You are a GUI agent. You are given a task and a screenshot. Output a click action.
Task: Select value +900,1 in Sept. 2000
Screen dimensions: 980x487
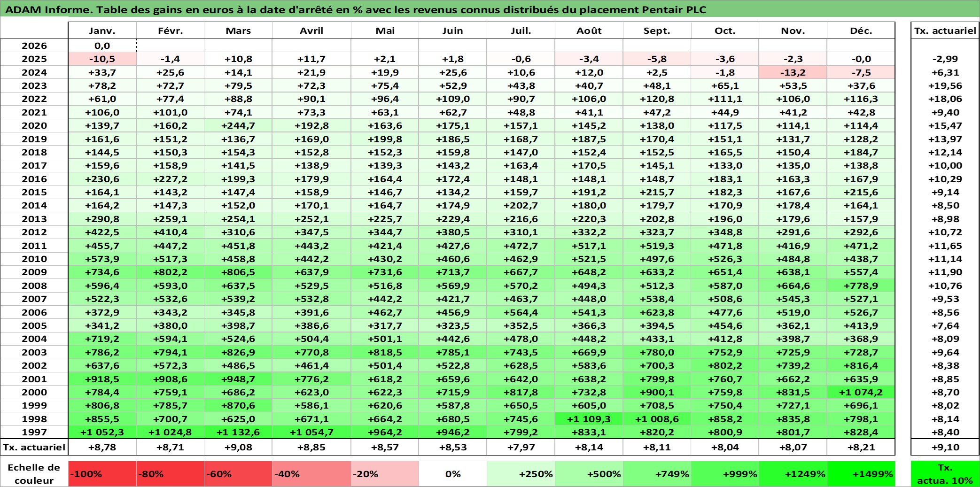657,392
